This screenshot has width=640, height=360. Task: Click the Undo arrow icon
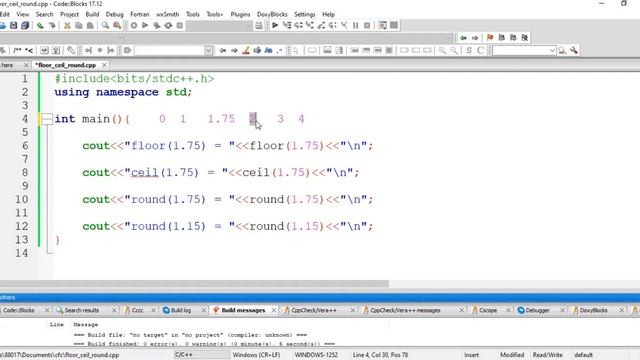(x=40, y=25)
